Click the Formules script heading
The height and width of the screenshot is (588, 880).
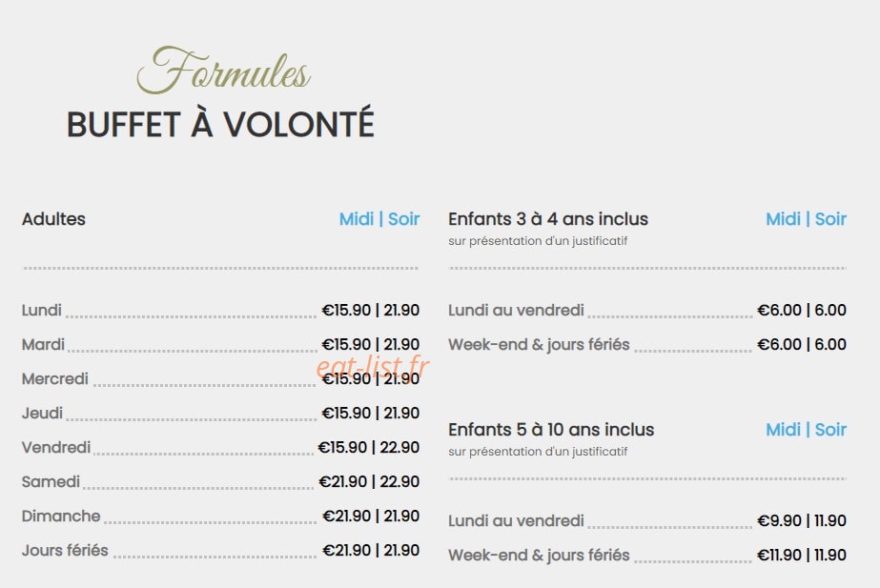[x=223, y=71]
